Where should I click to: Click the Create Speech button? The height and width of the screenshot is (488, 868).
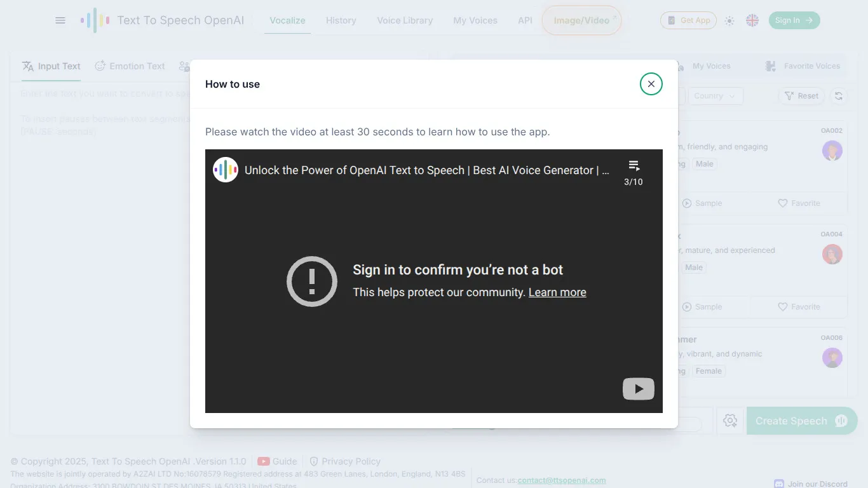(x=802, y=421)
